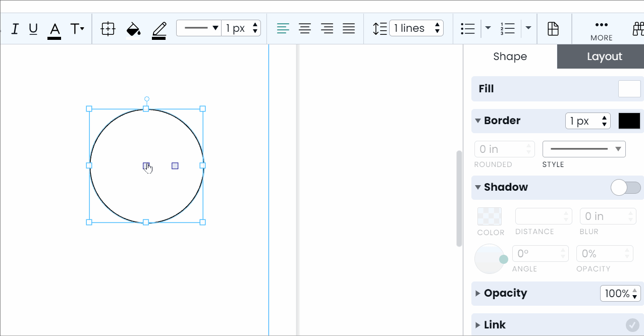Screen dimensions: 644x336
Task: Apply a bulleted list
Action: click(468, 29)
